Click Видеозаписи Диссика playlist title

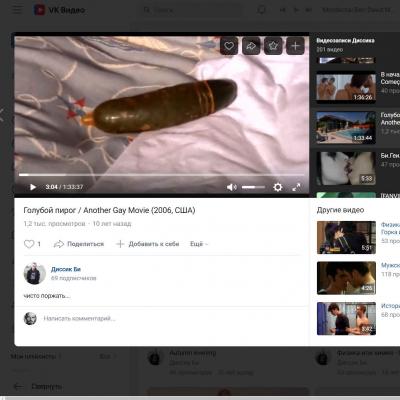(x=345, y=41)
